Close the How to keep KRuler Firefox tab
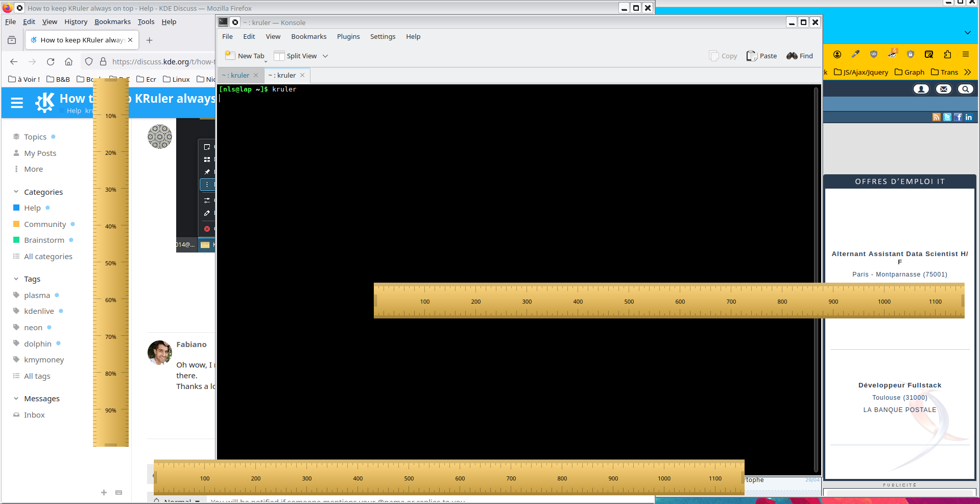 coord(130,40)
